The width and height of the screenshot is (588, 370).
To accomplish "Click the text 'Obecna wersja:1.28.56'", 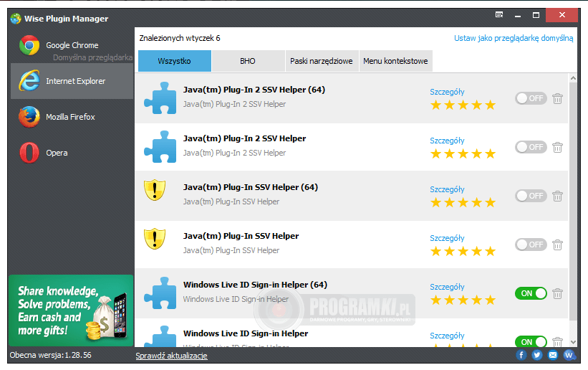I will (51, 356).
